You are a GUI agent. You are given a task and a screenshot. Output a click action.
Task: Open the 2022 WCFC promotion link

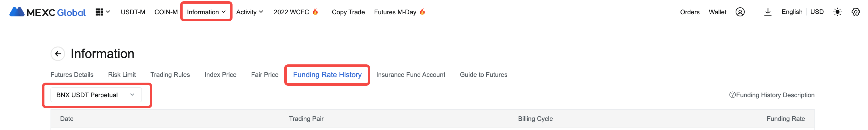(x=296, y=12)
